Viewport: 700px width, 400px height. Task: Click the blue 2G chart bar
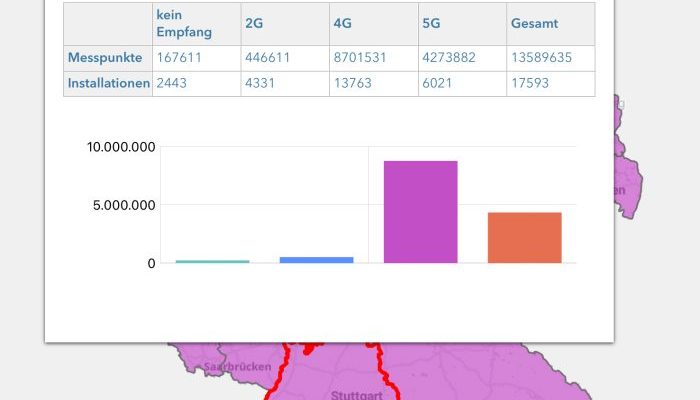coord(316,259)
